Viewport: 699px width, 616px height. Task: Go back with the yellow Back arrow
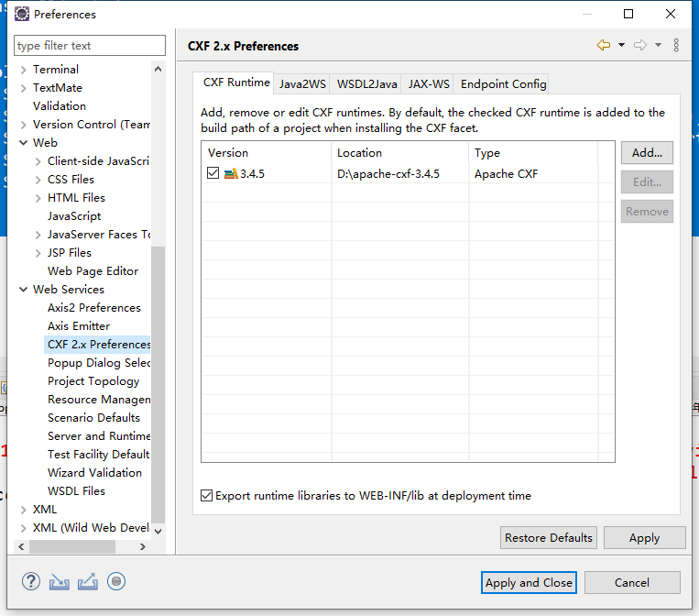click(x=604, y=45)
